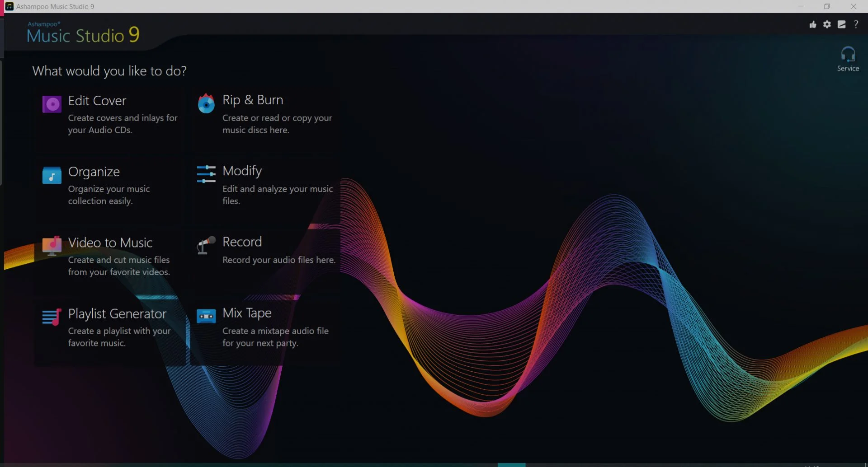The image size is (868, 467).
Task: Click "Edit and analyze your music files."
Action: tap(278, 195)
